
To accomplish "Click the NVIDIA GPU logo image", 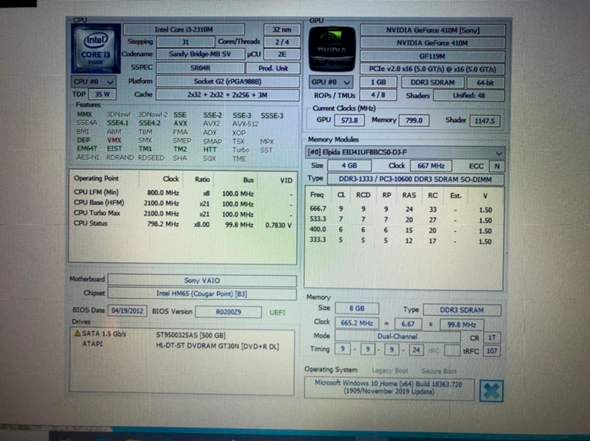I will [332, 49].
